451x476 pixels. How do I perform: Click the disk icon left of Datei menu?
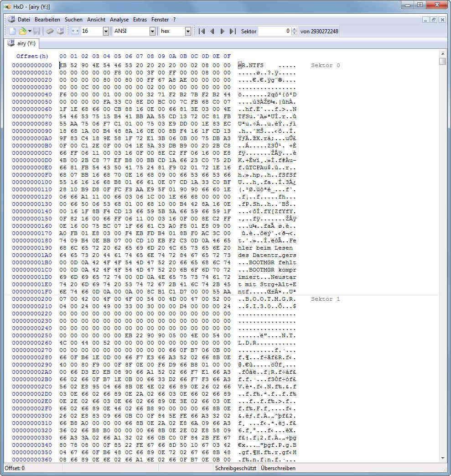click(x=11, y=20)
